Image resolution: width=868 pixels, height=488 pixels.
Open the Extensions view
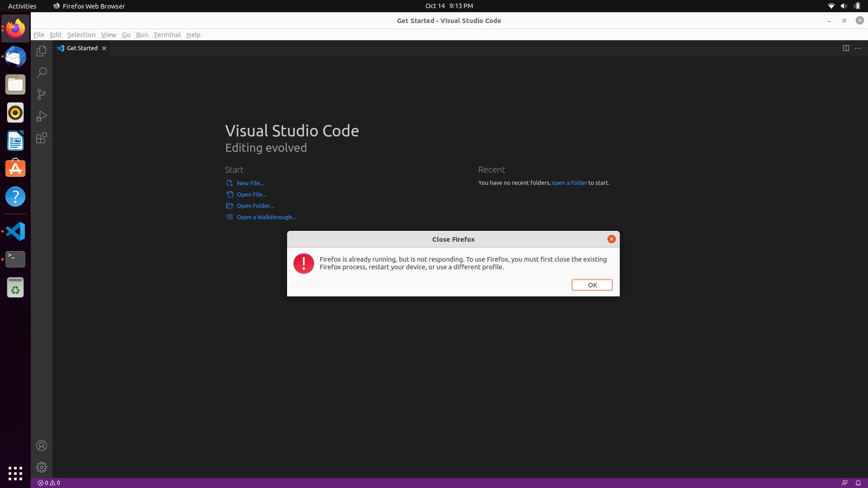(42, 138)
